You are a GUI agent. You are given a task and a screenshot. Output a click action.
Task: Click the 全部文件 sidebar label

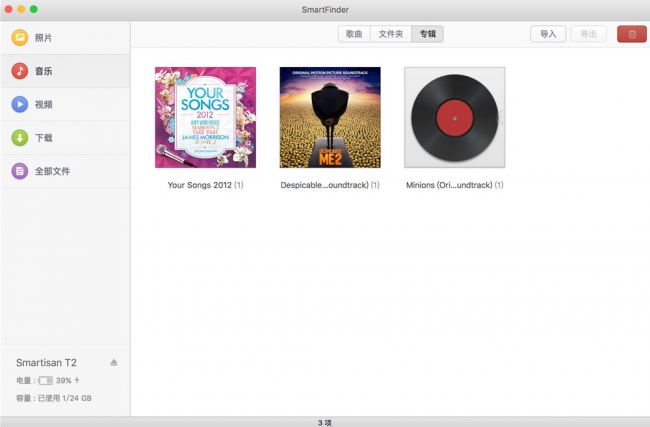tap(52, 171)
